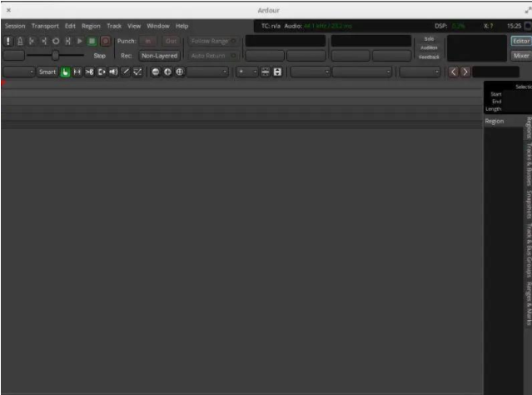Image resolution: width=532 pixels, height=395 pixels.
Task: Start playback with the Play icon
Action: coord(80,41)
